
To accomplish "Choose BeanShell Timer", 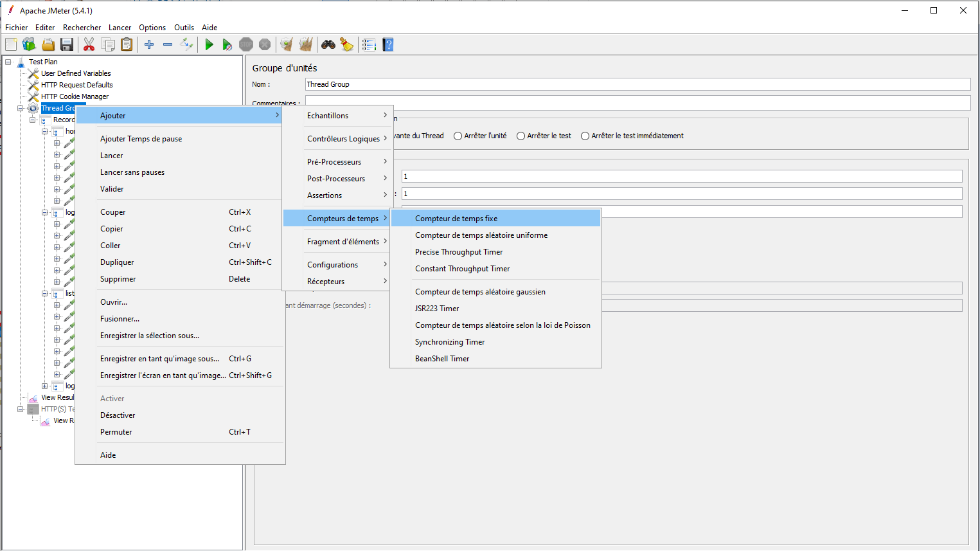I will [x=495, y=359].
